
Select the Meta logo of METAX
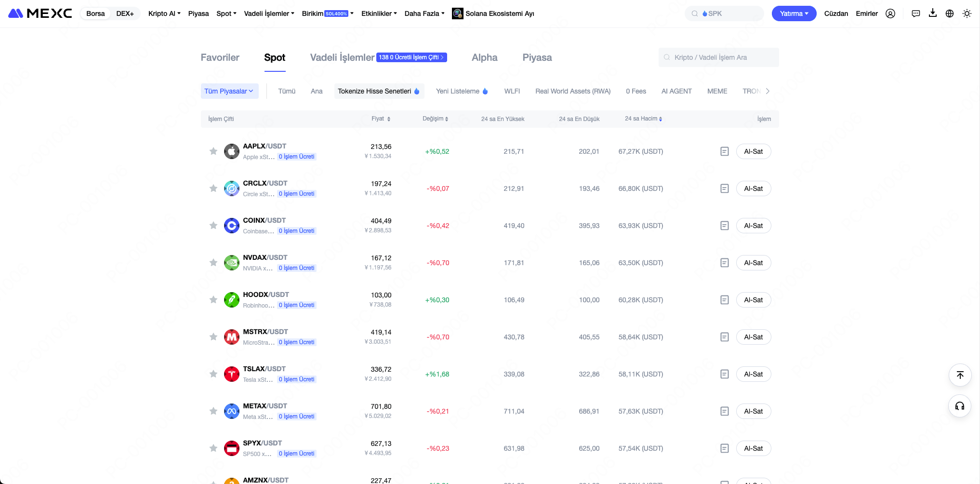coord(232,411)
